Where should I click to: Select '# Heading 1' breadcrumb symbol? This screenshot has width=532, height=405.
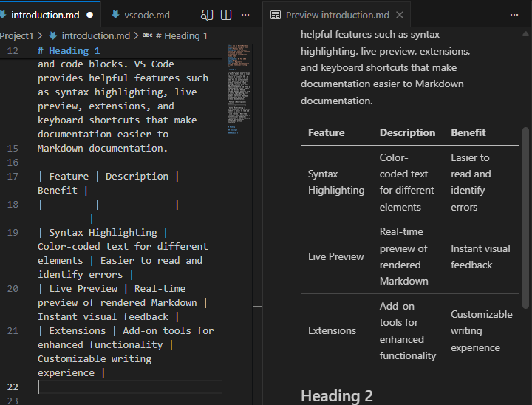tap(182, 35)
